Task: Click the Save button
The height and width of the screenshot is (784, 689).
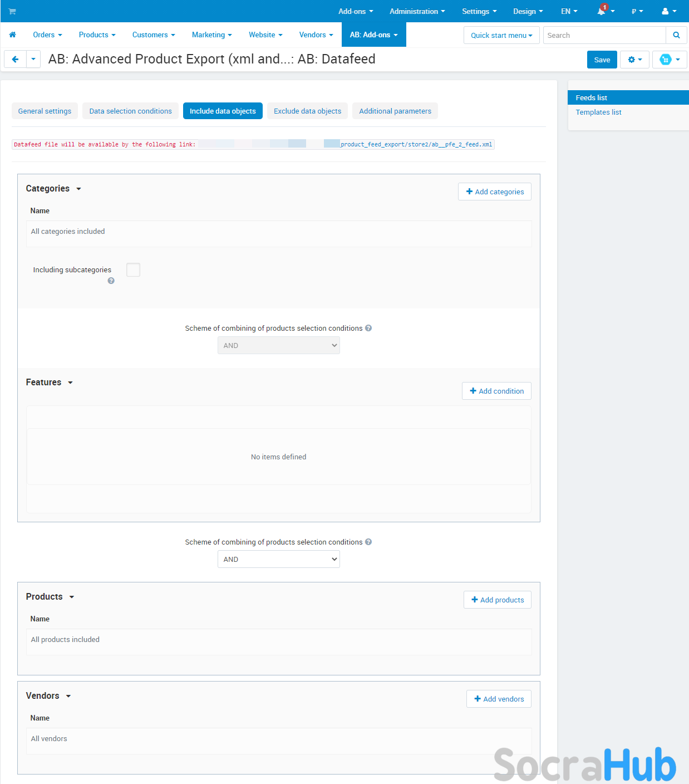Action: (602, 60)
